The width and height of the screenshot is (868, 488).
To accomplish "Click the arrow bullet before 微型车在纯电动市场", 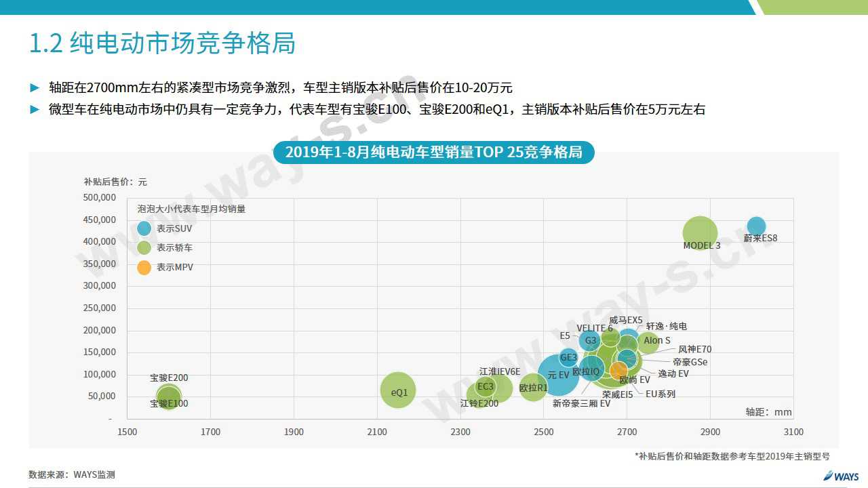I will (x=35, y=109).
